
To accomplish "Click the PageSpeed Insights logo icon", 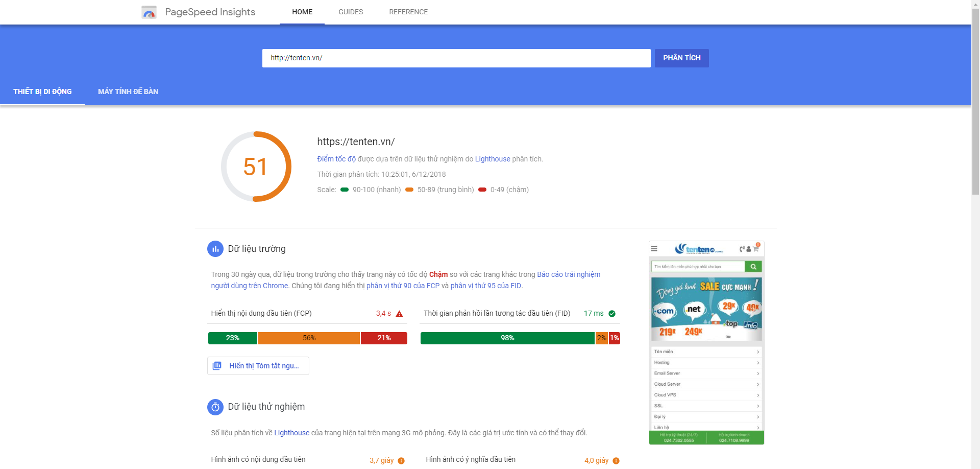I will (x=149, y=12).
